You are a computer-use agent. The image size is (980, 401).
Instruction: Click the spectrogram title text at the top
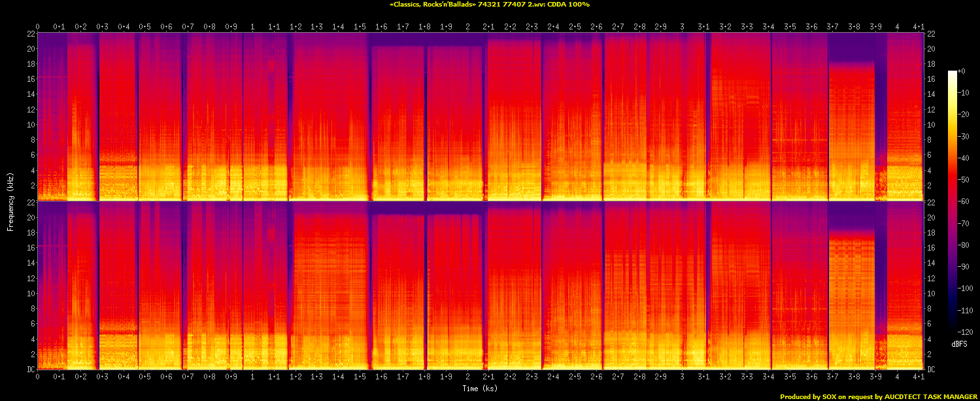(490, 5)
